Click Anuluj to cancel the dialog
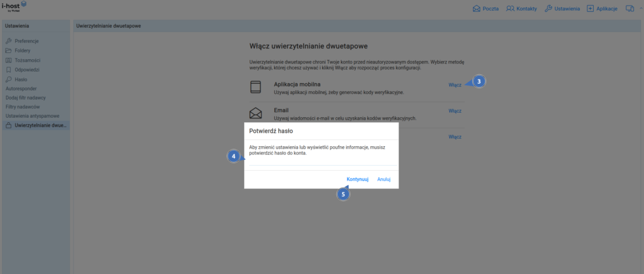Screen dimensions: 644x274 click(384, 180)
